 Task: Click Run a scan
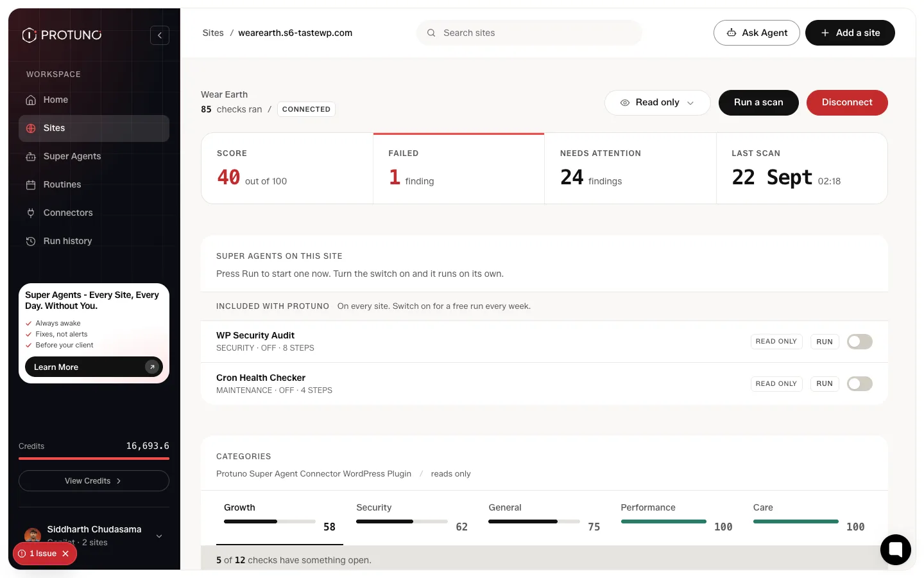pyautogui.click(x=758, y=103)
